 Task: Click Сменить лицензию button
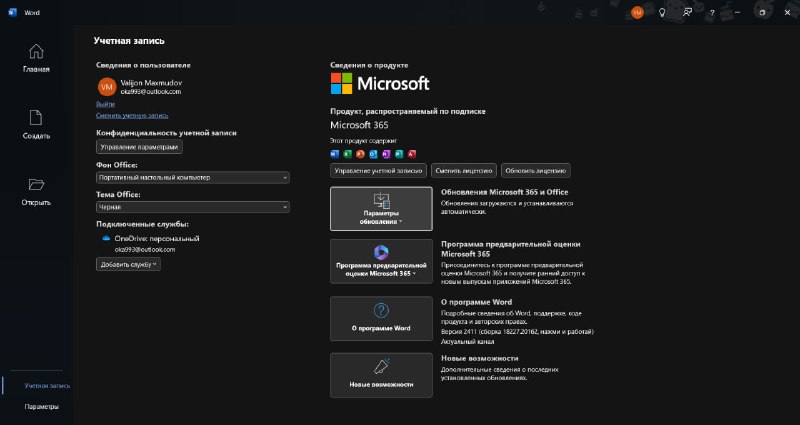pos(464,171)
